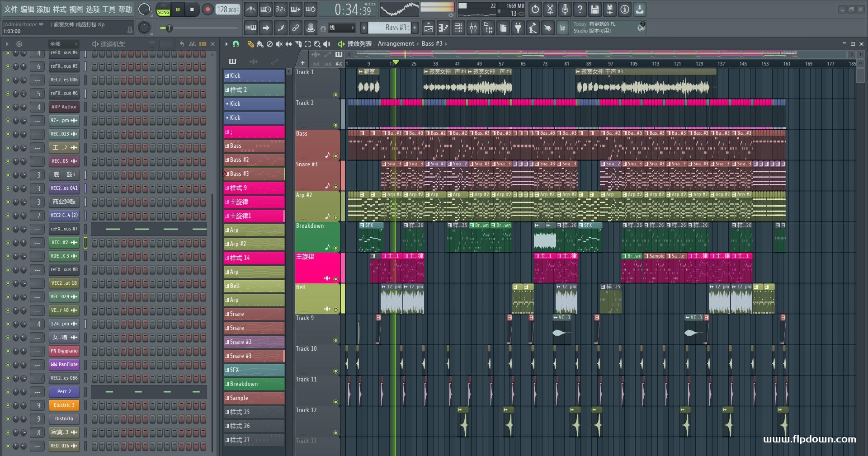
Task: Open the 线 snap setting dropdown
Action: click(x=341, y=28)
